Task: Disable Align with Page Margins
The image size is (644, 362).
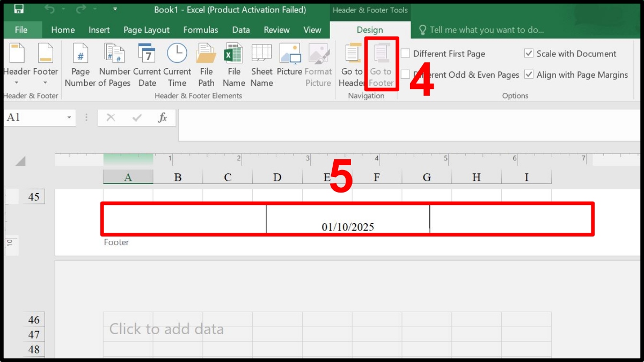Action: click(x=529, y=75)
